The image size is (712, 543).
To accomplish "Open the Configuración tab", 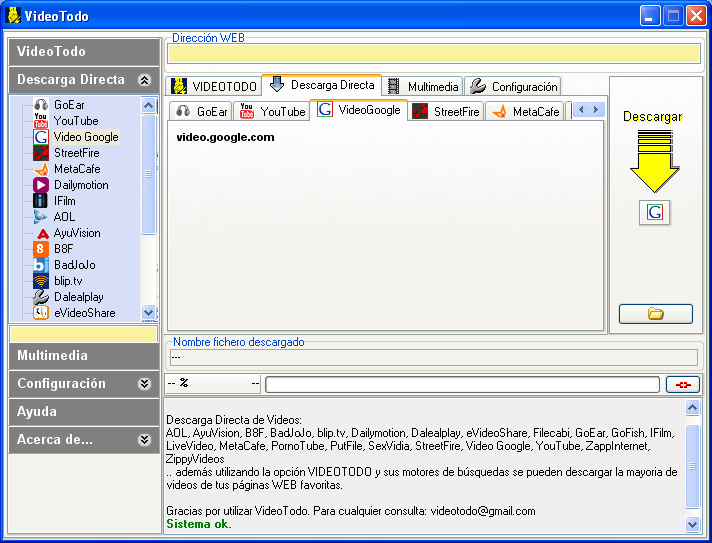I will (513, 86).
